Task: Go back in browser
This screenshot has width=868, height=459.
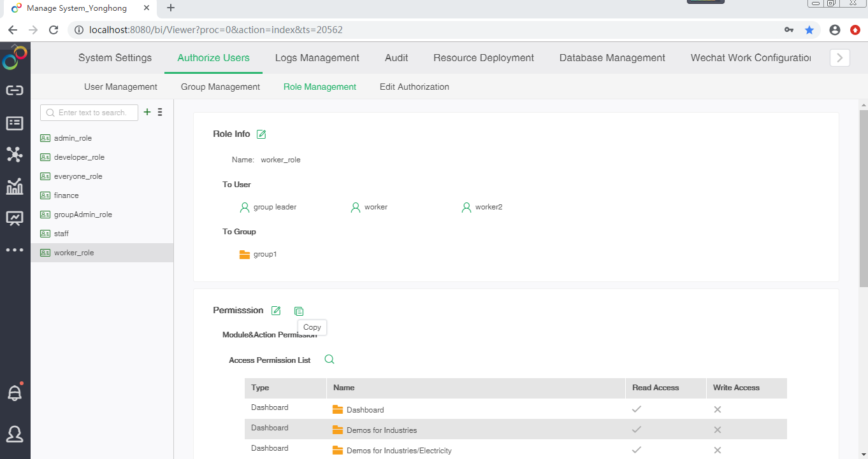Action: (x=13, y=30)
